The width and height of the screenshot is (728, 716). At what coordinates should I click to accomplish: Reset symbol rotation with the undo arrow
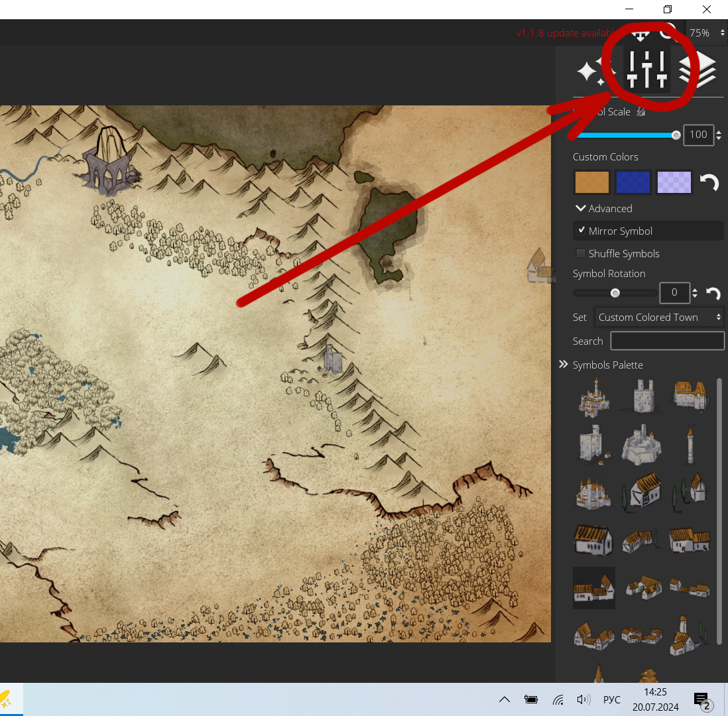713,293
